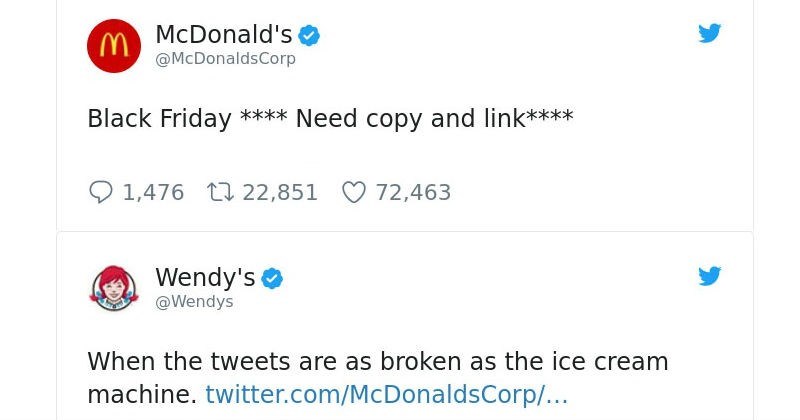
Task: Click the McDonald's golden arches profile picture
Action: click(114, 46)
